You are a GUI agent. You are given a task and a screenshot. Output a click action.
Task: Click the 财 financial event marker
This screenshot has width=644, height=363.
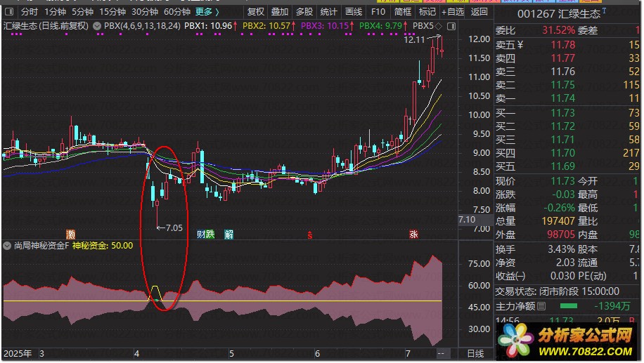coord(201,235)
